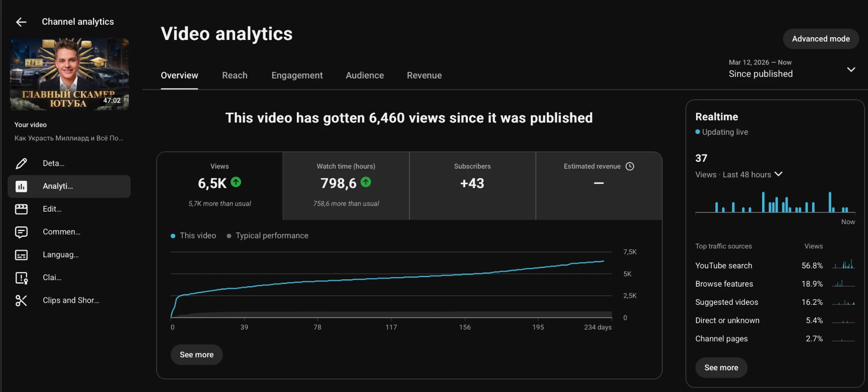Open the Editor clapperboard icon
868x392 pixels.
tap(21, 209)
